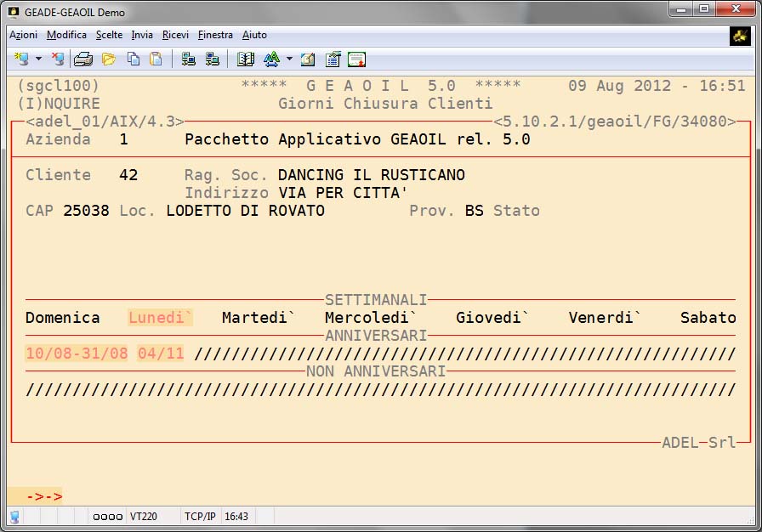762x532 pixels.
Task: Click the printer icon in toolbar
Action: pyautogui.click(x=82, y=59)
